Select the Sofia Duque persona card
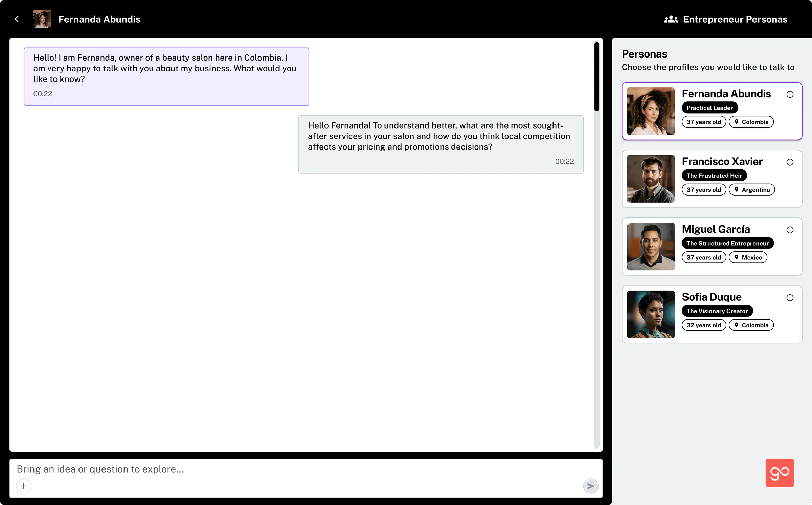Screen dimensions: 812x505 tap(712, 314)
